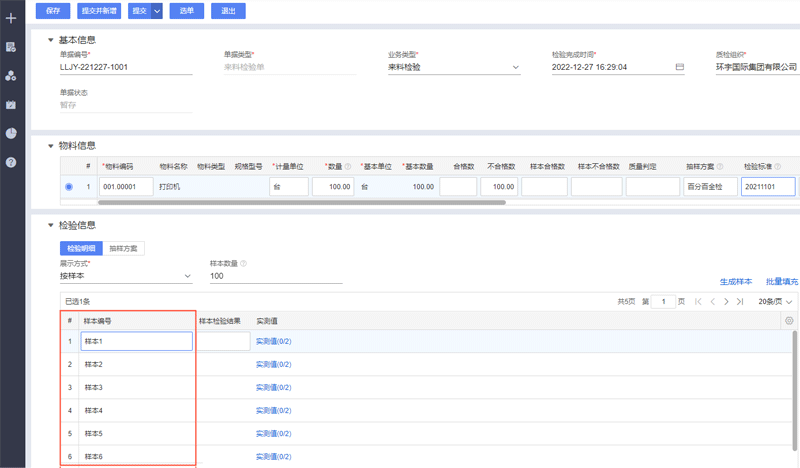This screenshot has width=800, height=468.
Task: Switch to the 抽样方案 tab
Action: tap(124, 248)
